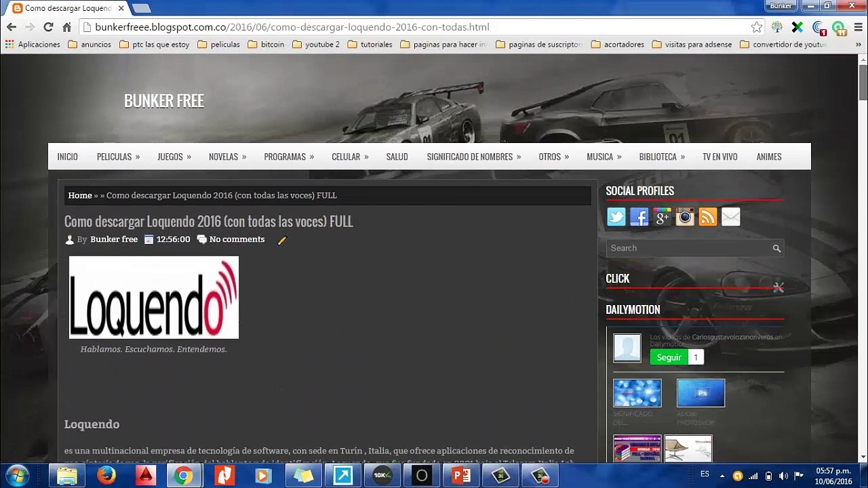The image size is (868, 488).
Task: Open the blue Adobe Photoshop video thumbnail
Action: tap(701, 393)
